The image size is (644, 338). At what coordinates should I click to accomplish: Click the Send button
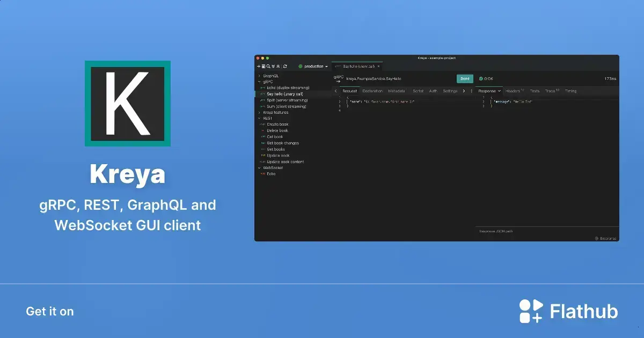pos(465,79)
